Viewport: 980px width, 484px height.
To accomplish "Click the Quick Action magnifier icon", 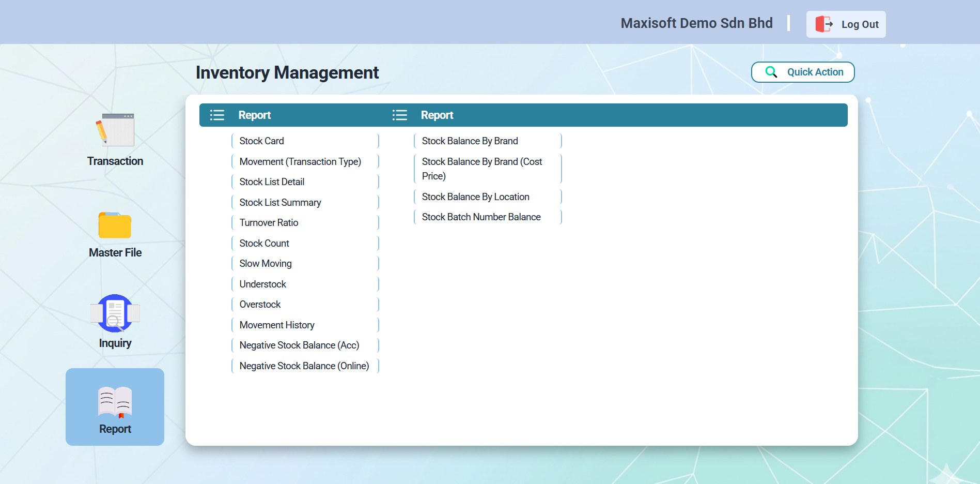I will click(x=771, y=72).
